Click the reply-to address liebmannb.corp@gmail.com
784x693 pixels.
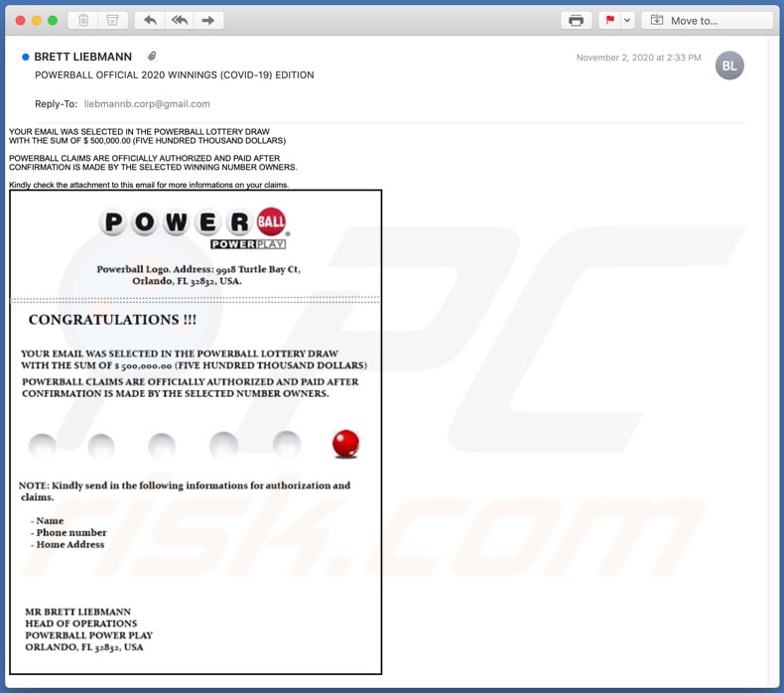[147, 104]
